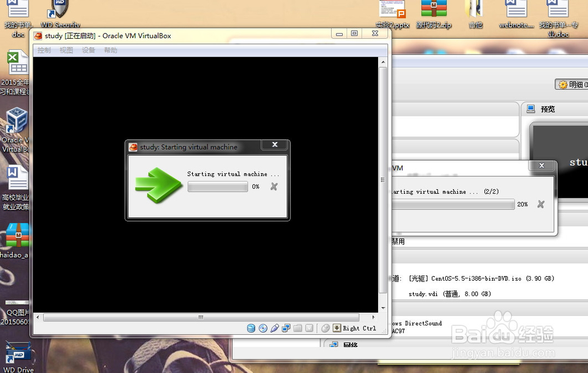Cancel the 20% progress in manager dialog
Viewport: 588px width, 373px height.
(541, 204)
